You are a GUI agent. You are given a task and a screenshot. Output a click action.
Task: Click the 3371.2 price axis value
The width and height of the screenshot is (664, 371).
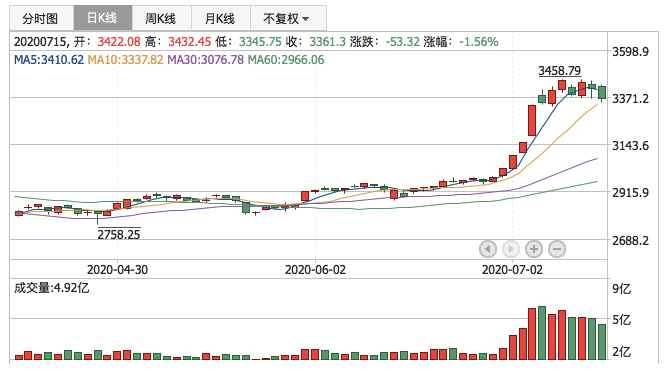coord(631,99)
